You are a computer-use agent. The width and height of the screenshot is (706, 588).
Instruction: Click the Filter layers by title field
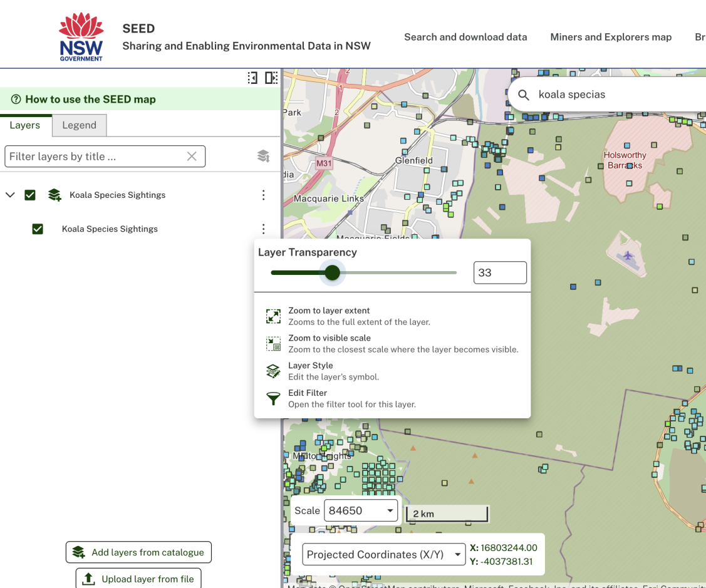[x=105, y=156]
